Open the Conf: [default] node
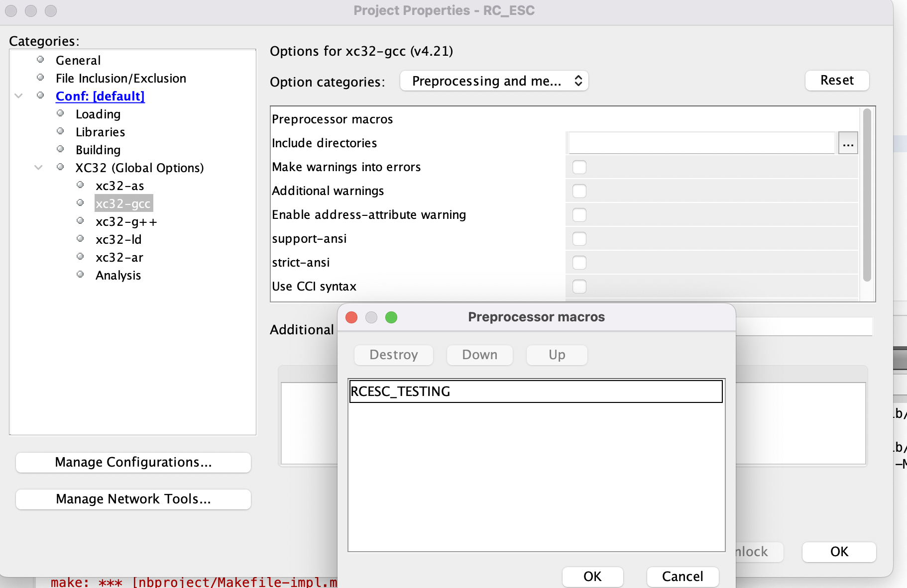Image resolution: width=907 pixels, height=588 pixels. [100, 96]
